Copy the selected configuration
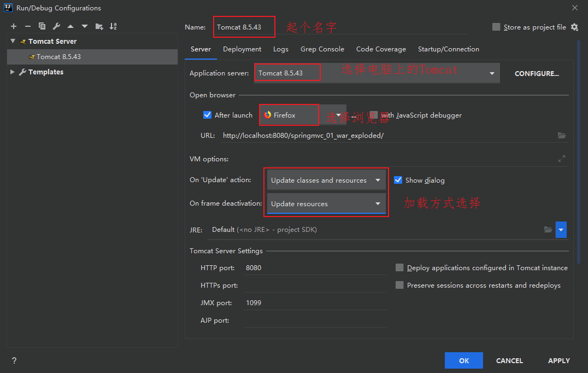This screenshot has width=588, height=373. [42, 26]
